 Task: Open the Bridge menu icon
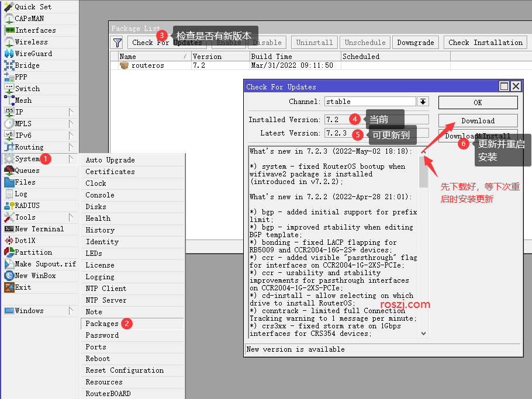[9, 65]
